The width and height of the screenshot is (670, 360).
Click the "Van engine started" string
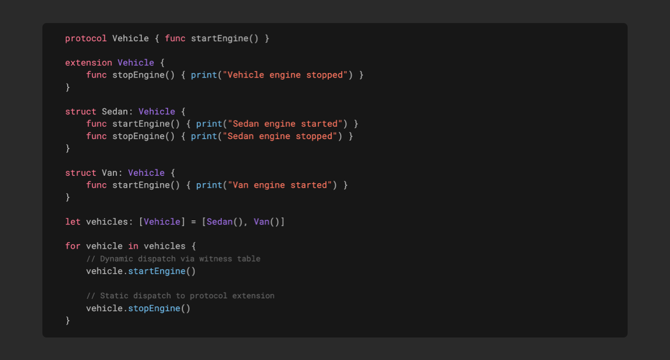click(280, 185)
